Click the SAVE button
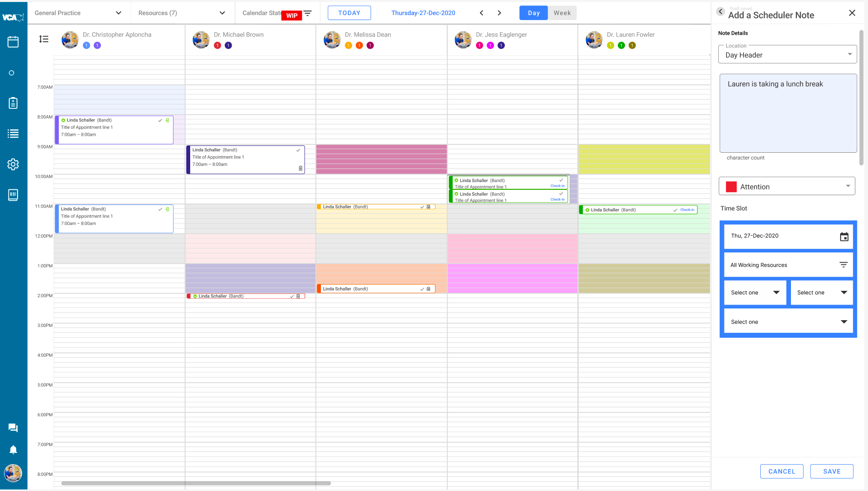 [x=832, y=471]
